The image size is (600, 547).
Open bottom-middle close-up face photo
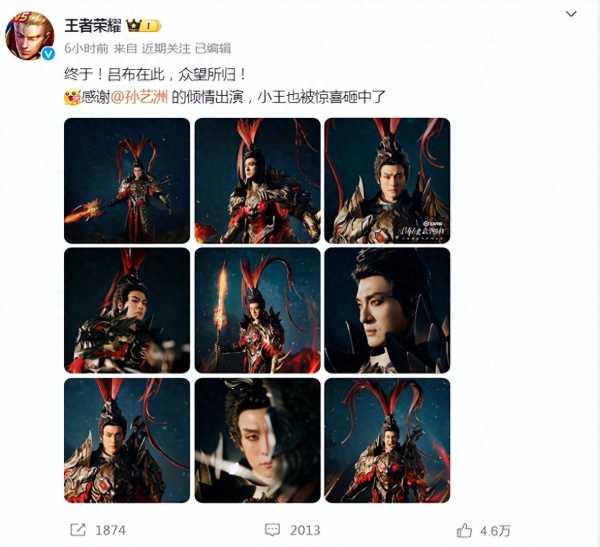point(258,441)
